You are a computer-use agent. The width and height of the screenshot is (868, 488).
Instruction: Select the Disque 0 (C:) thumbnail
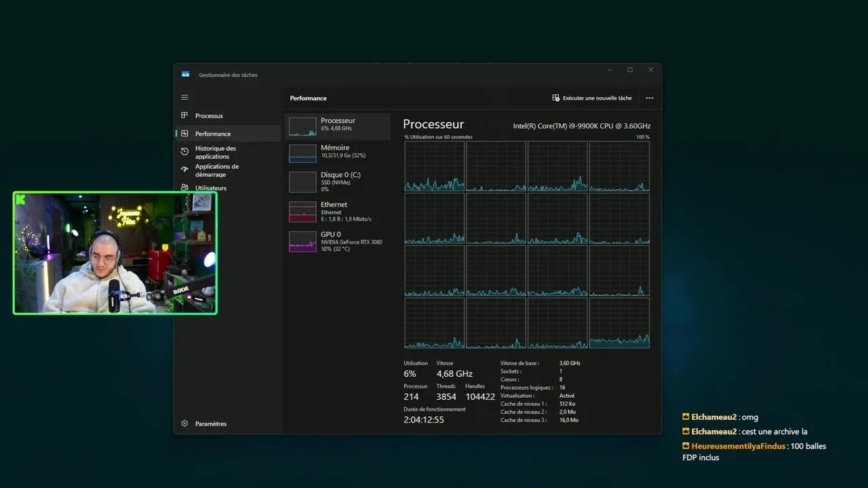click(302, 182)
